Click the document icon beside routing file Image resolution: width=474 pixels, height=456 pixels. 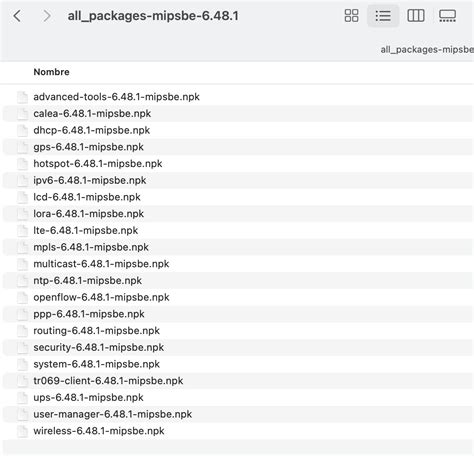click(x=22, y=331)
